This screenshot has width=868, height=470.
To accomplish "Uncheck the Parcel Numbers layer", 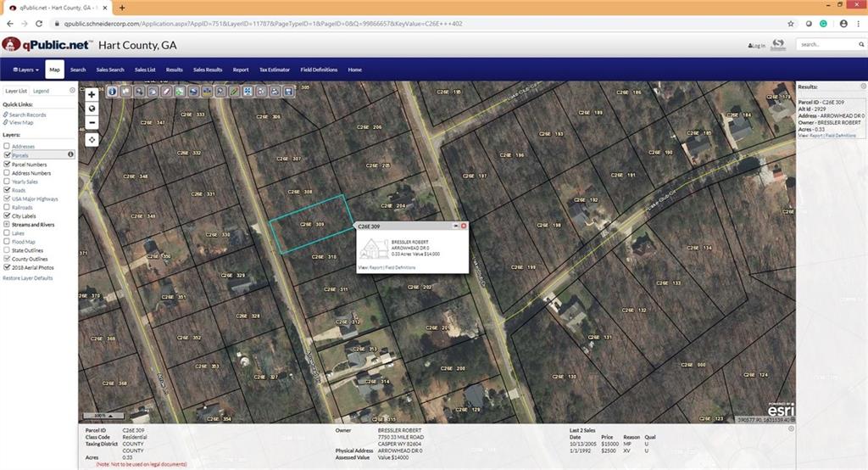I will pyautogui.click(x=7, y=164).
